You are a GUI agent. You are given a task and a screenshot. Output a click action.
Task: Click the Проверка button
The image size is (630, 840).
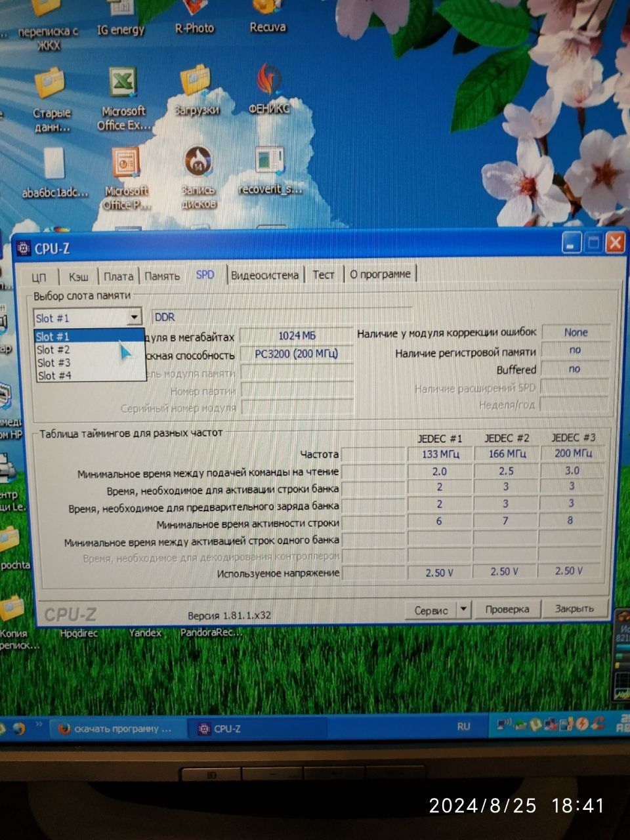coord(507,609)
